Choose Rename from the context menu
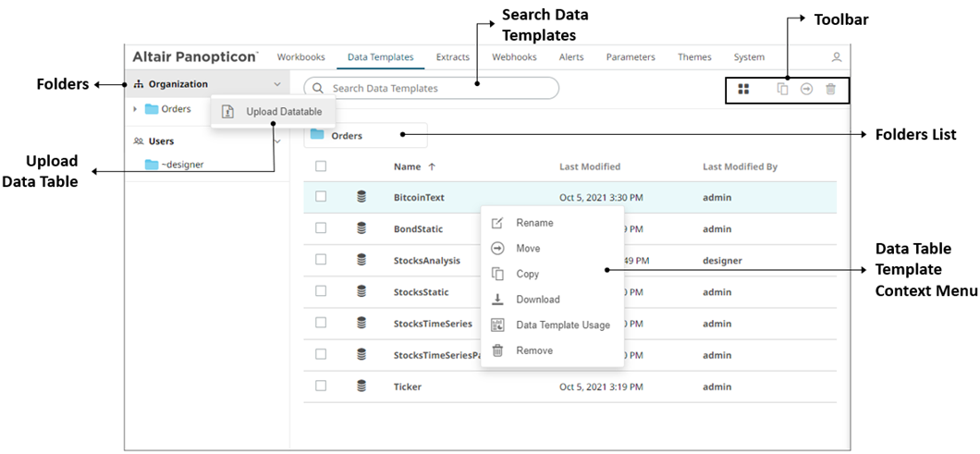The height and width of the screenshot is (454, 980). (x=534, y=223)
